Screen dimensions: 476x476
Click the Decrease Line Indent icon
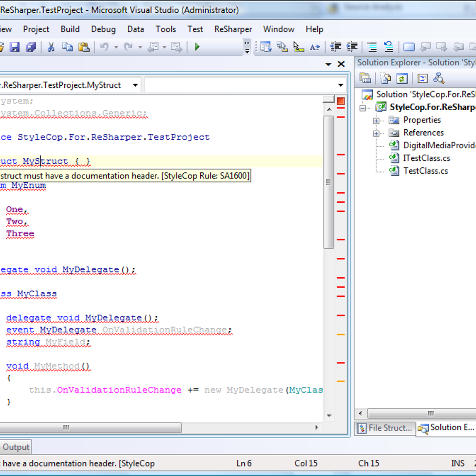pos(336,47)
